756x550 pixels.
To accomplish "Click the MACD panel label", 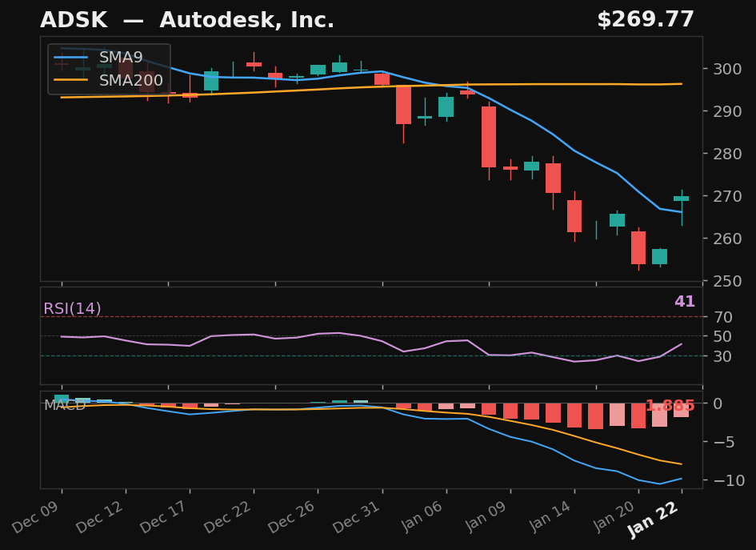I will [x=65, y=405].
